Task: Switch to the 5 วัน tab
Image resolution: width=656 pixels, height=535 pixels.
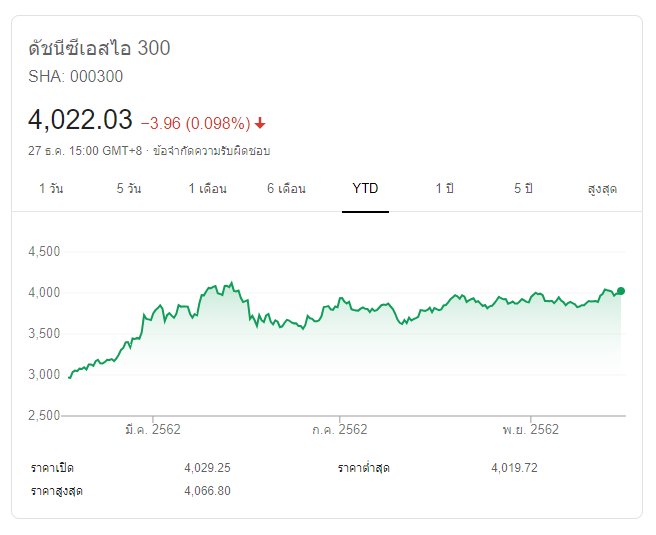Action: [128, 188]
